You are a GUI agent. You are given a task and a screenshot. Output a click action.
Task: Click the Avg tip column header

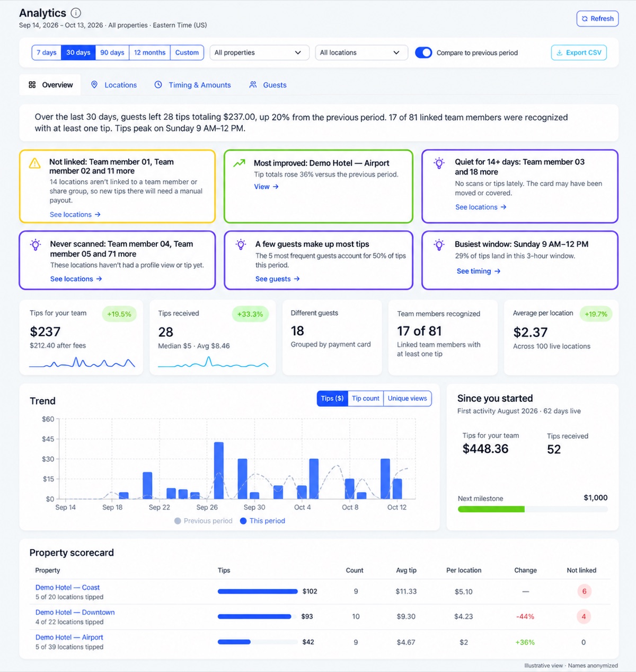[x=406, y=570]
